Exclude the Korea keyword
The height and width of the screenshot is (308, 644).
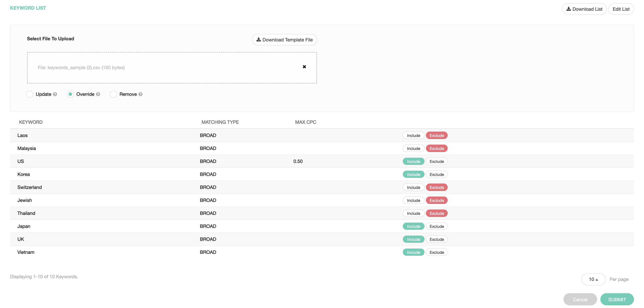(x=436, y=175)
